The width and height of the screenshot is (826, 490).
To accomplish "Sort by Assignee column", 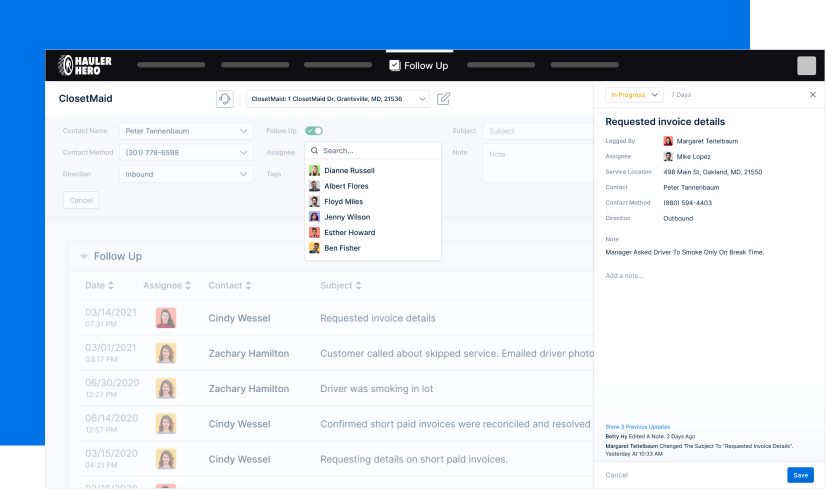I will click(x=167, y=286).
